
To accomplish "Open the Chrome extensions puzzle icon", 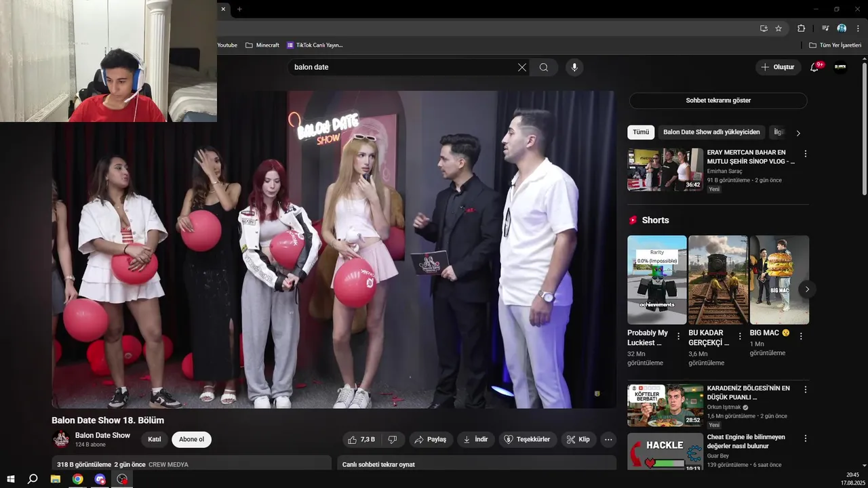I will click(801, 28).
